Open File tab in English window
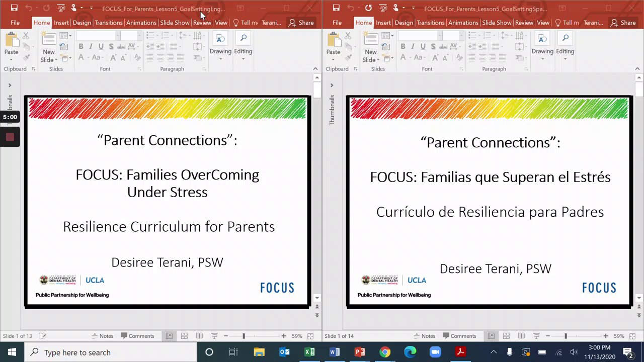644x362 pixels. pyautogui.click(x=15, y=23)
